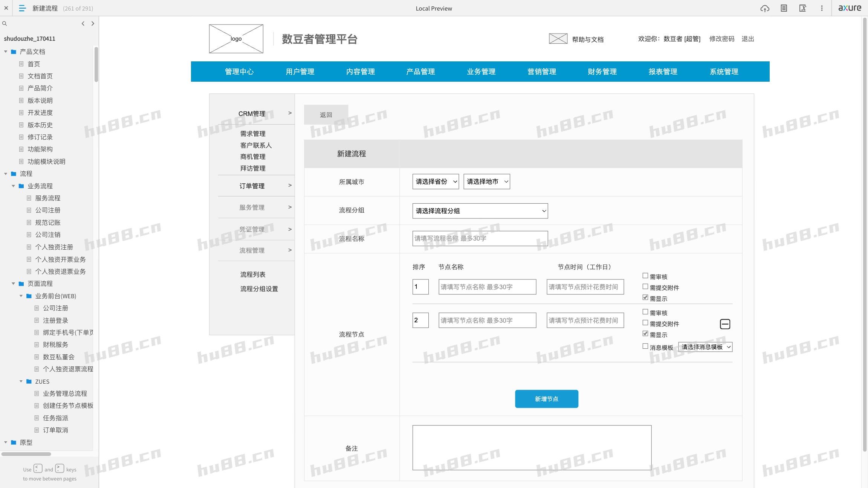The image size is (868, 488).
Task: Open the 请选择流程分组 dropdown
Action: pos(480,211)
